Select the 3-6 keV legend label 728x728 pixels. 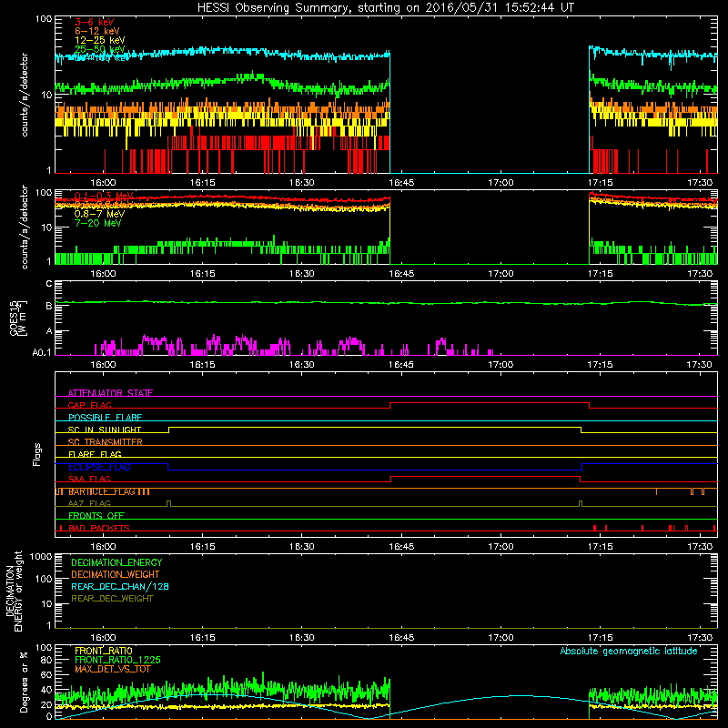pos(95,22)
